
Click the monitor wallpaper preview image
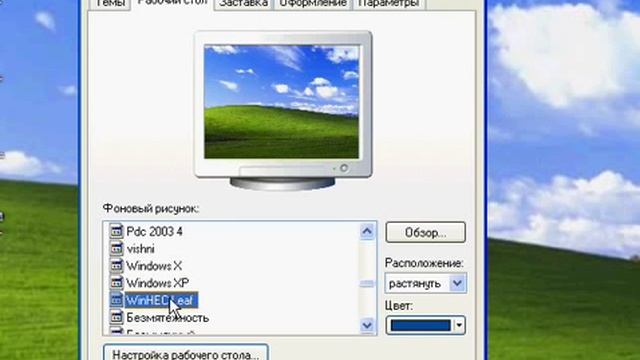282,102
